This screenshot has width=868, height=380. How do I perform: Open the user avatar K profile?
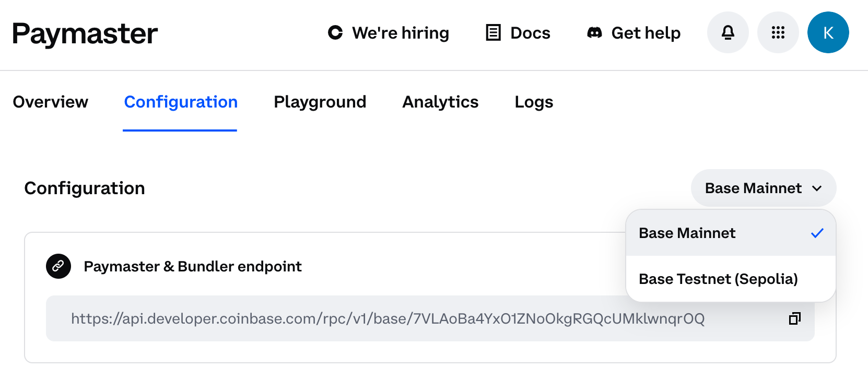pyautogui.click(x=828, y=32)
